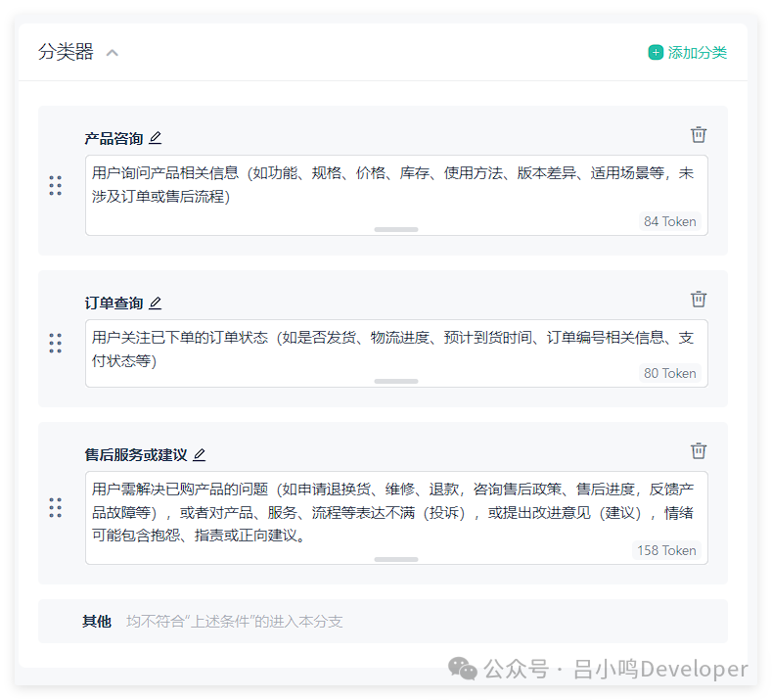Edit the 售后服务或建议 name pencil

(x=199, y=454)
